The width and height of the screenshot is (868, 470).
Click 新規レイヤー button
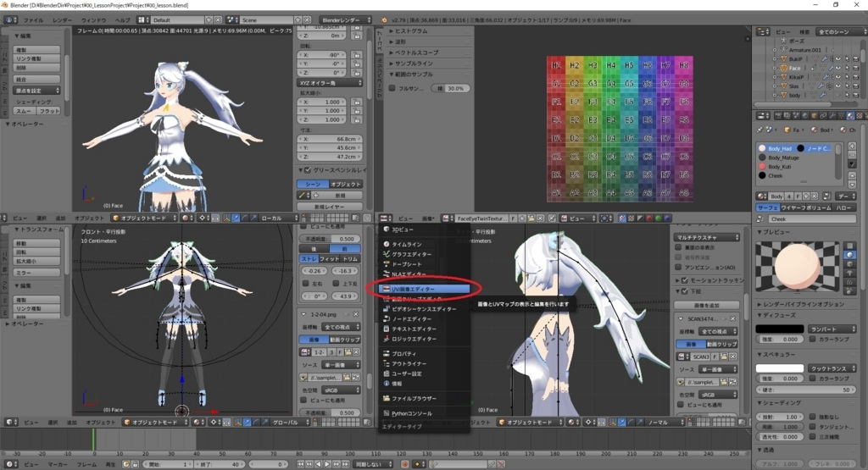tap(330, 207)
